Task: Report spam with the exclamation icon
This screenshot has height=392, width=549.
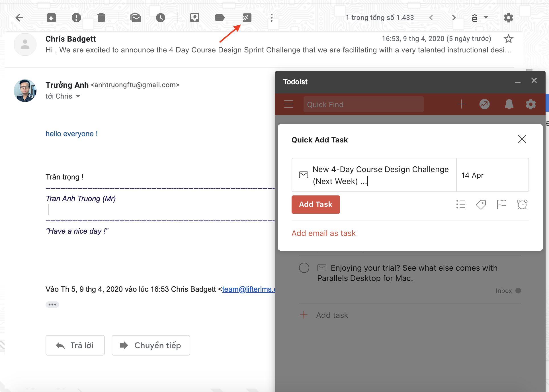Action: [x=76, y=18]
